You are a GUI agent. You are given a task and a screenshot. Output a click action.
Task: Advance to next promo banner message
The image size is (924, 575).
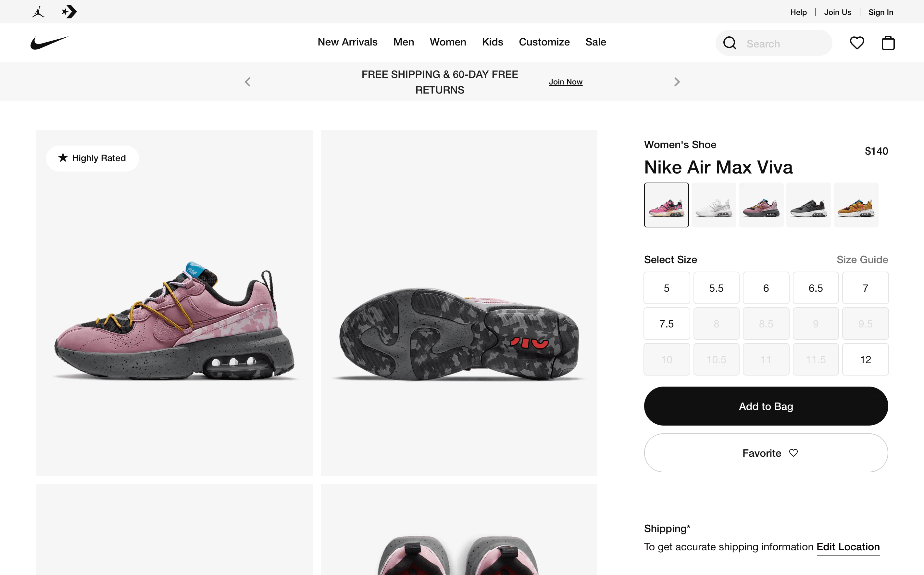point(677,82)
